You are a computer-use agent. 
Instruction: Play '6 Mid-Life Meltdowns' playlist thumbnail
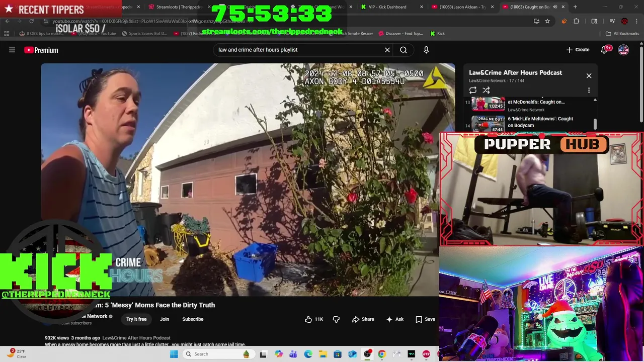(488, 124)
